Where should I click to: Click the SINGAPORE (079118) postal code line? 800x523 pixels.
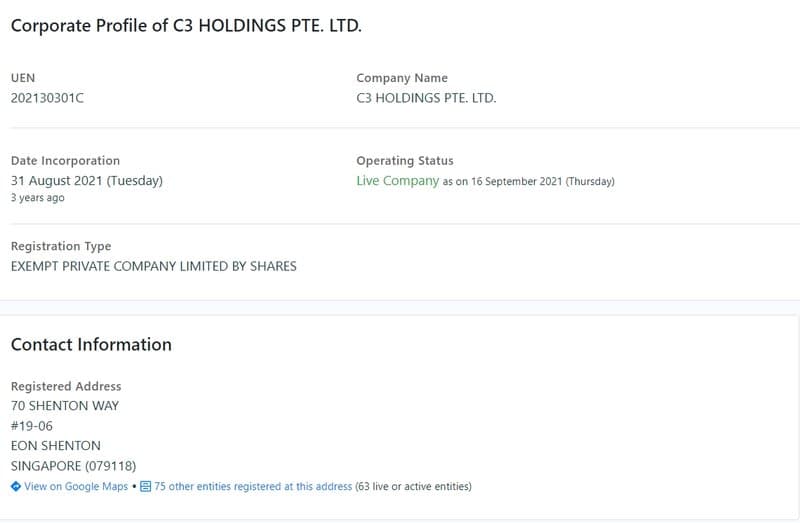(x=73, y=466)
